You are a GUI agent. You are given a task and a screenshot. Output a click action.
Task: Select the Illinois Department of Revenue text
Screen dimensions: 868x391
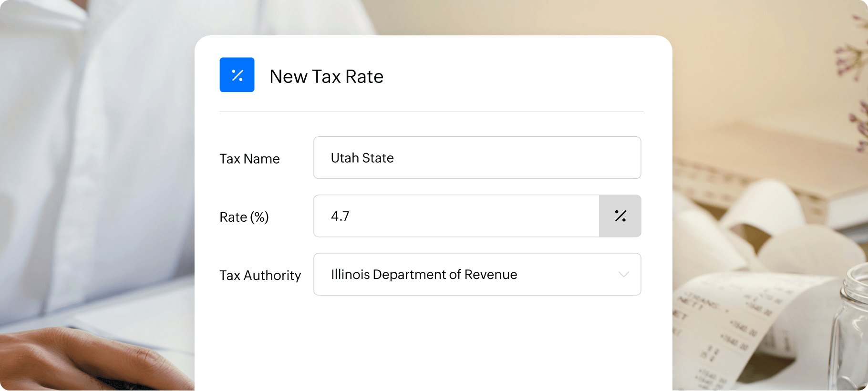[x=424, y=274]
